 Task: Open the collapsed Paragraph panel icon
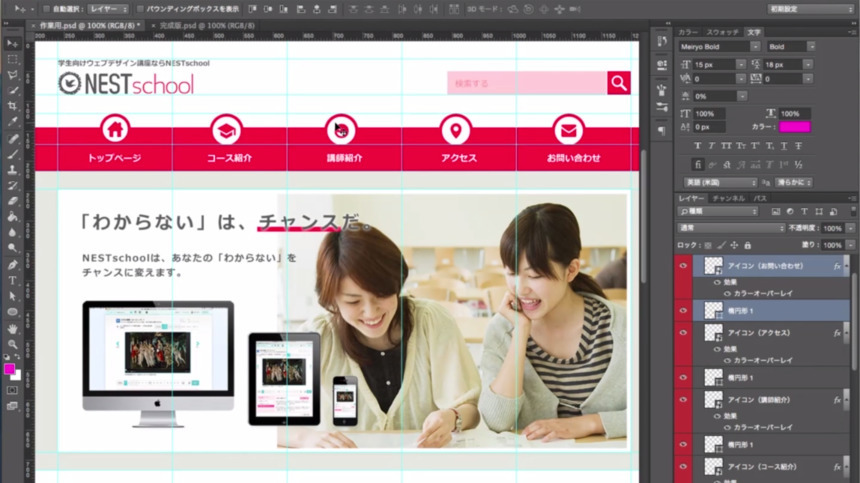point(662,130)
